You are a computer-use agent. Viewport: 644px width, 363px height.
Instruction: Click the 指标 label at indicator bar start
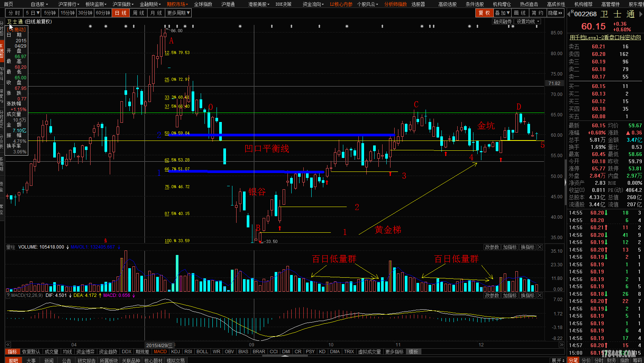pos(12,352)
